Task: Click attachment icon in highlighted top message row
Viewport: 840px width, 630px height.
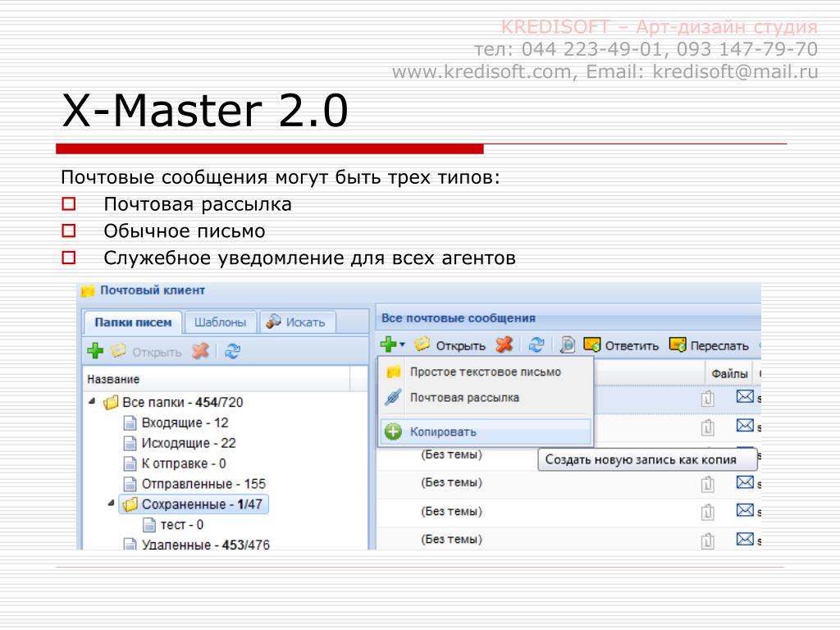Action: (x=708, y=399)
